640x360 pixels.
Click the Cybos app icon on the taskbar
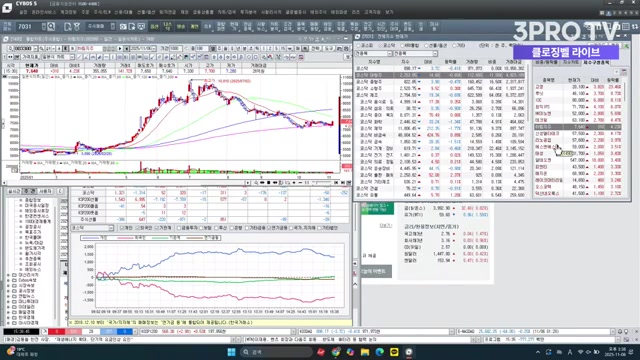tap(409, 352)
